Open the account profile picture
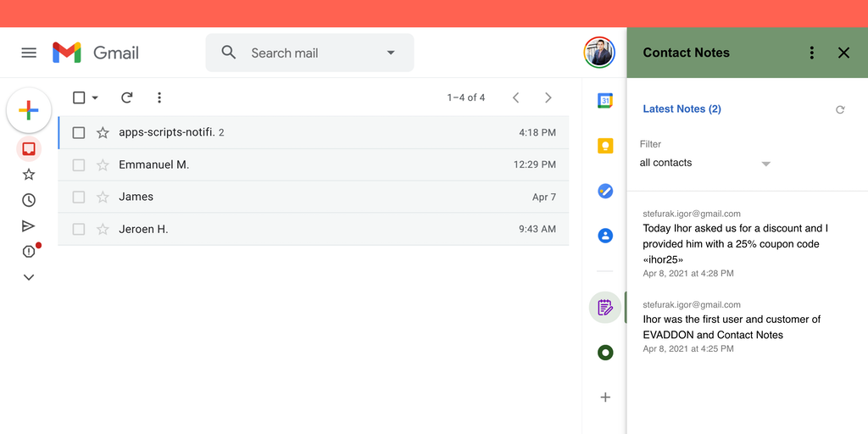The image size is (868, 434). pos(599,53)
